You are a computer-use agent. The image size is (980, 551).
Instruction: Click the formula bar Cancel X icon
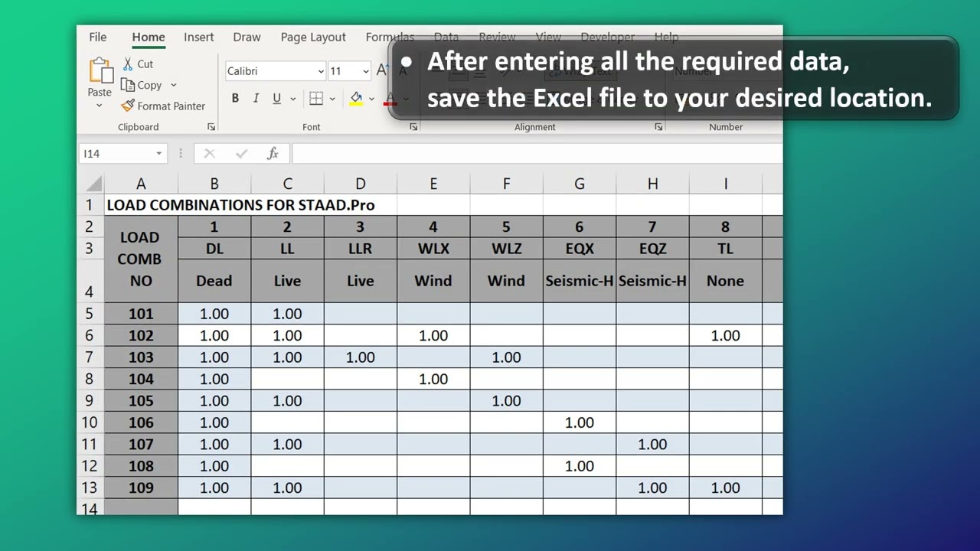[209, 154]
